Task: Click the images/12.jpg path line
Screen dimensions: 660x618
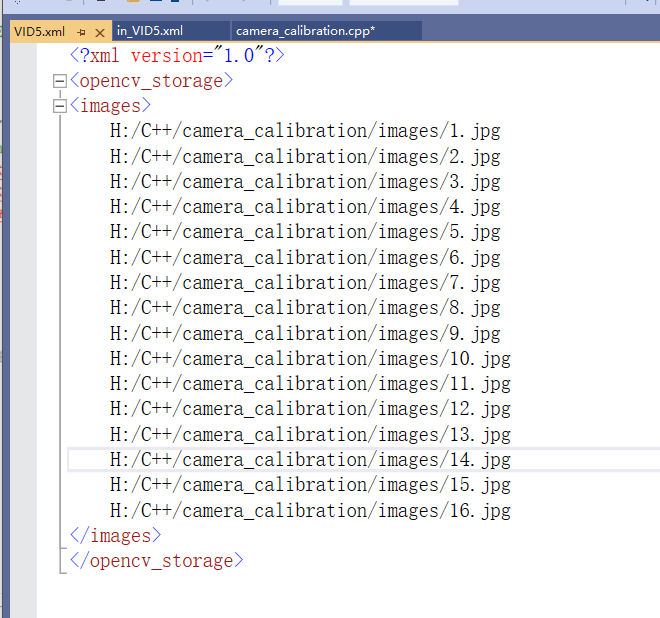Action: 310,409
